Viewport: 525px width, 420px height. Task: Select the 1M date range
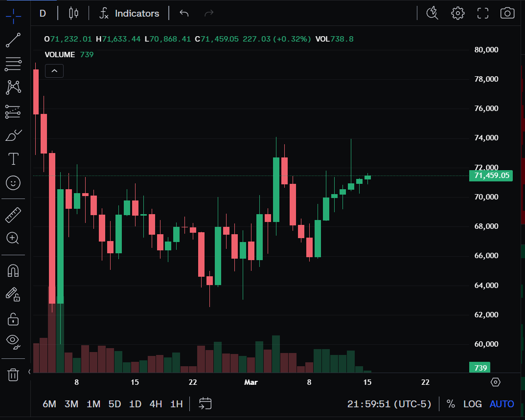click(x=93, y=404)
